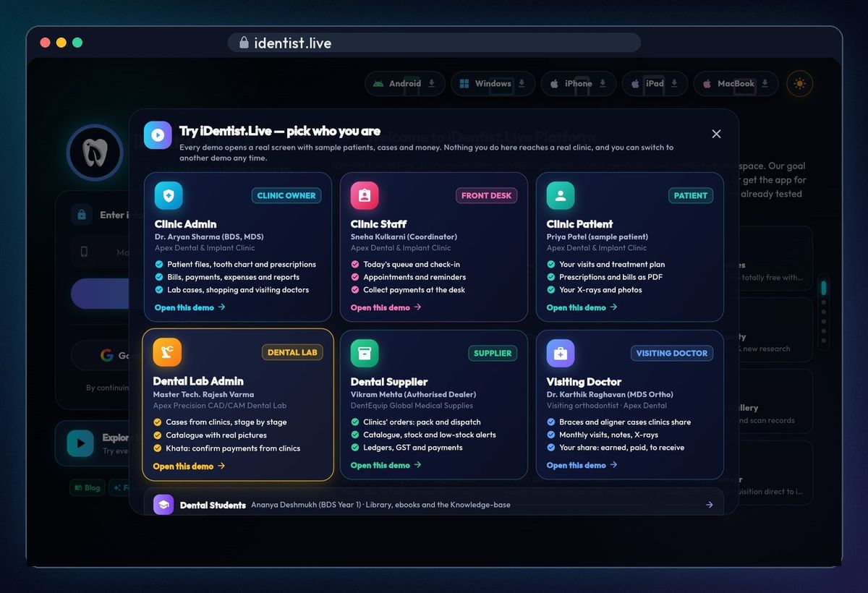Close the demo picker dialog
Screen dimensions: 868x593
[x=716, y=134]
